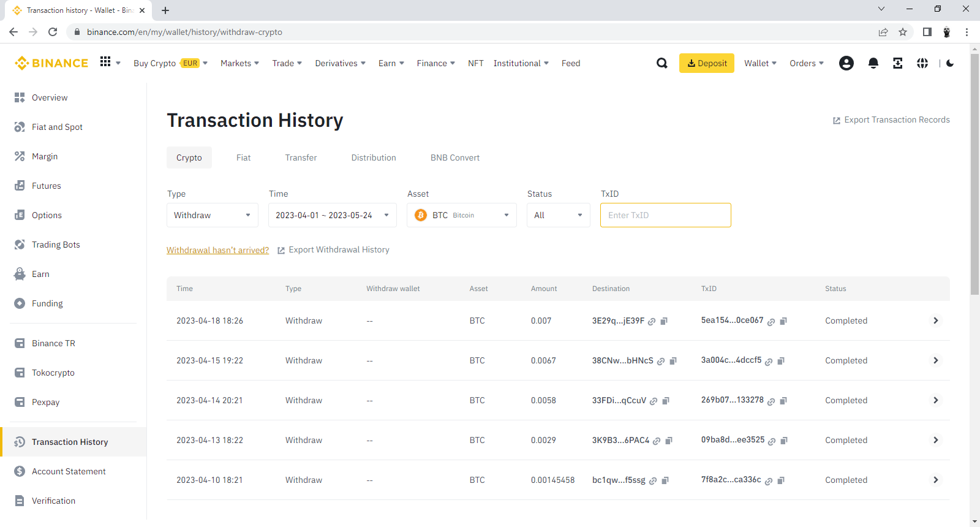Screen dimensions: 980x527
Task: Switch to the BNB Convert tab
Action: (x=455, y=157)
